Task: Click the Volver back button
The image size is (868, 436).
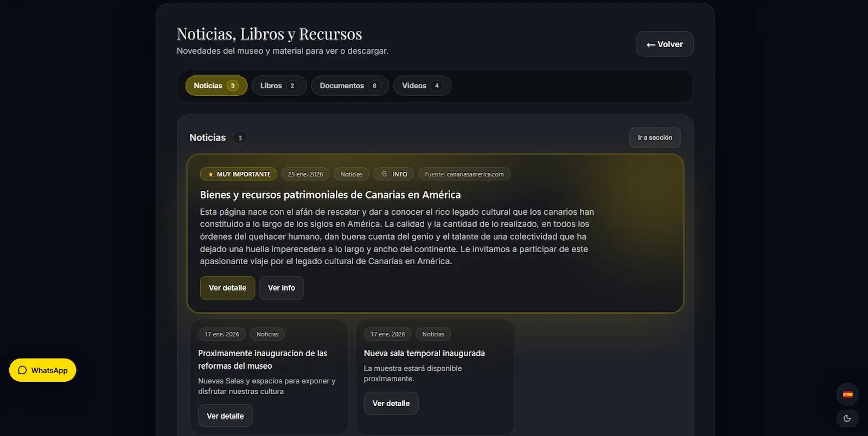Action: 665,44
